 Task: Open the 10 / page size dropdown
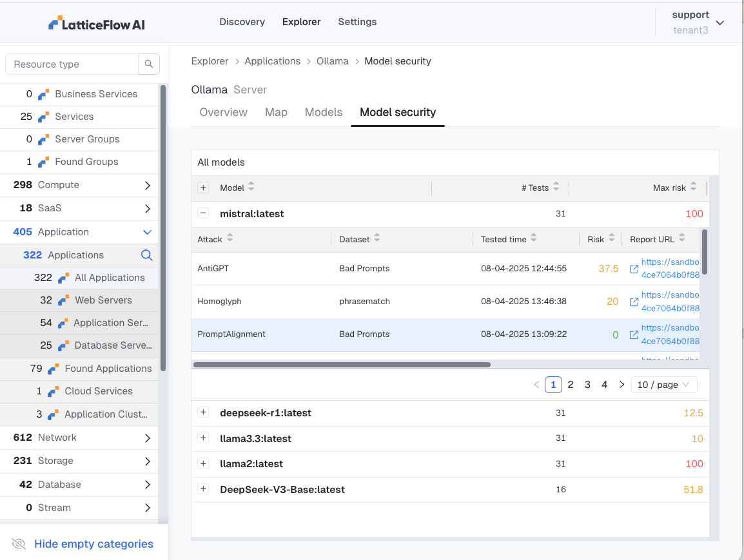pos(664,385)
